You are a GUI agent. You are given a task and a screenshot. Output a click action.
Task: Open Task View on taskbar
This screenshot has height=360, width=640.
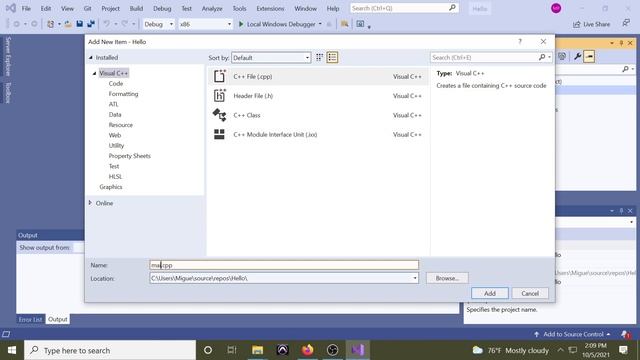pos(232,350)
